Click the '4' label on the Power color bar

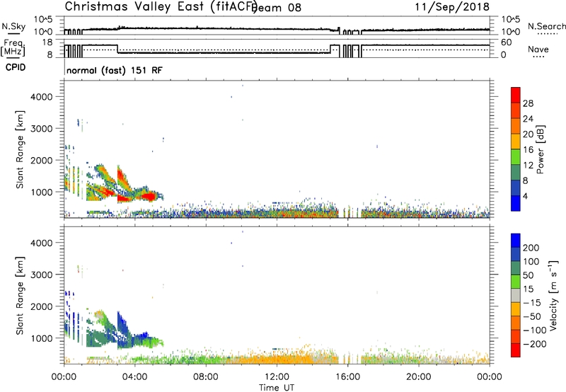point(525,196)
